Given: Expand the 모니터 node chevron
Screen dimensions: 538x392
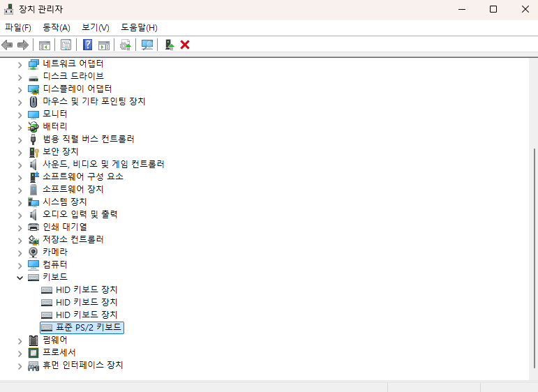Looking at the screenshot, I should coord(20,114).
